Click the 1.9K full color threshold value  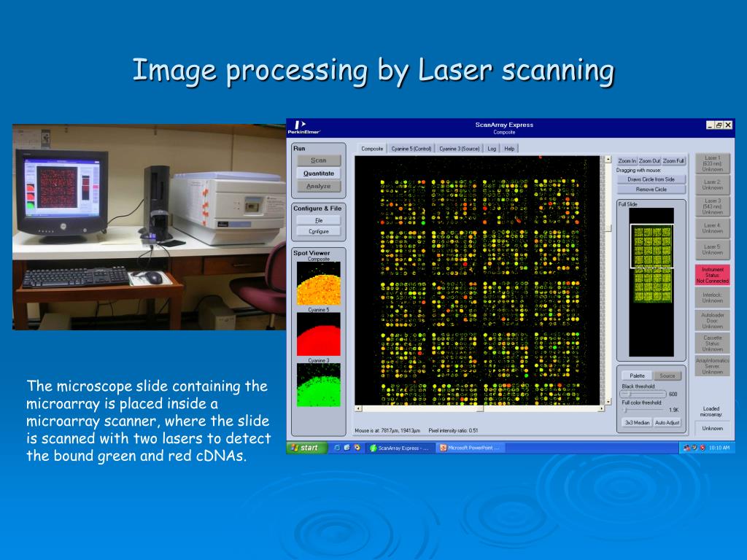coord(673,410)
